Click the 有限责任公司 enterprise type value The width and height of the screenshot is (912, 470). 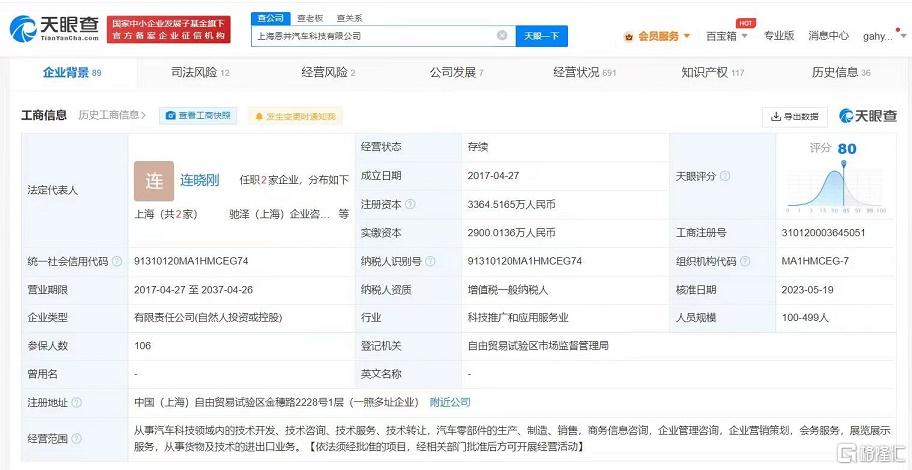pos(208,318)
